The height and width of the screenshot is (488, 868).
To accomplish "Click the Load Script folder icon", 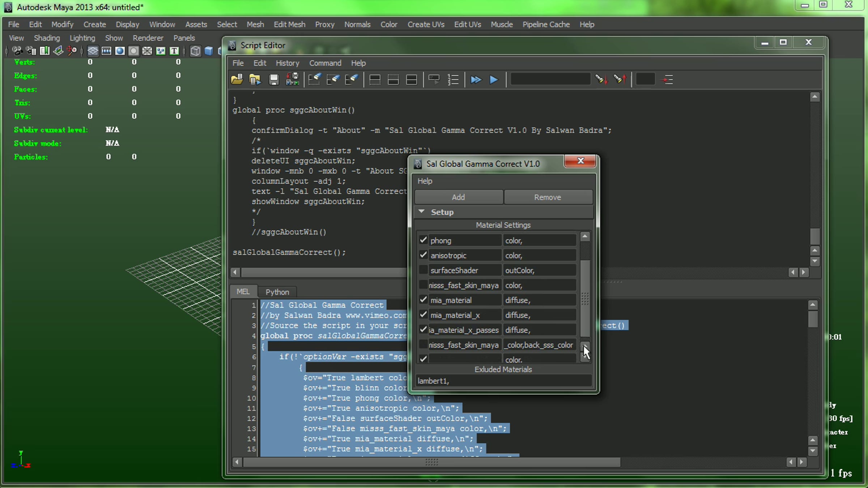I will pos(237,80).
